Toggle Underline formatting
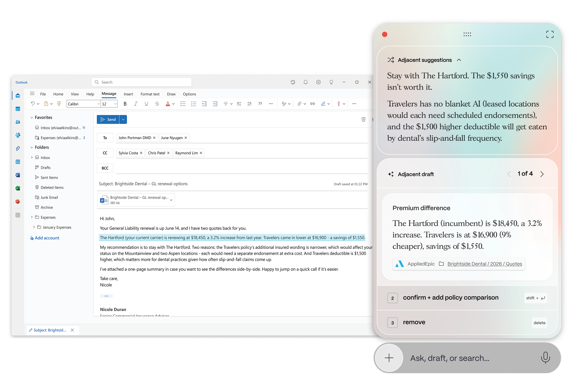The width and height of the screenshot is (570, 392). (x=146, y=104)
